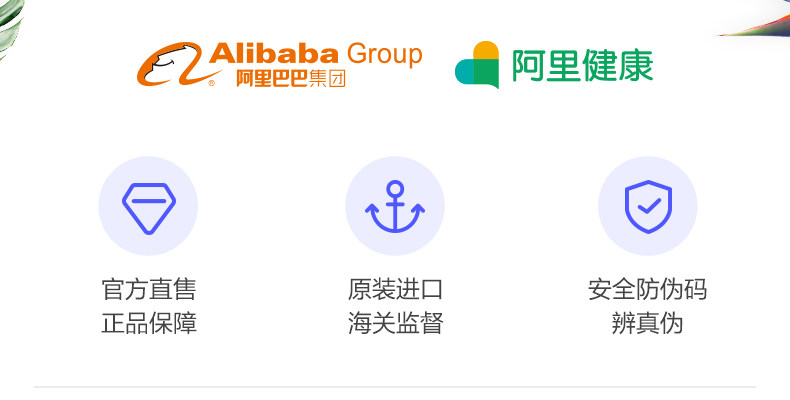
Task: Click the orange Alibaba smiley face logo
Action: click(x=168, y=66)
